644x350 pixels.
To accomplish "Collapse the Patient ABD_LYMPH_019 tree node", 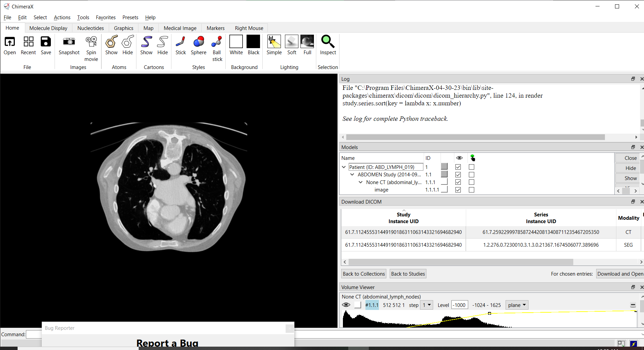I will point(344,167).
